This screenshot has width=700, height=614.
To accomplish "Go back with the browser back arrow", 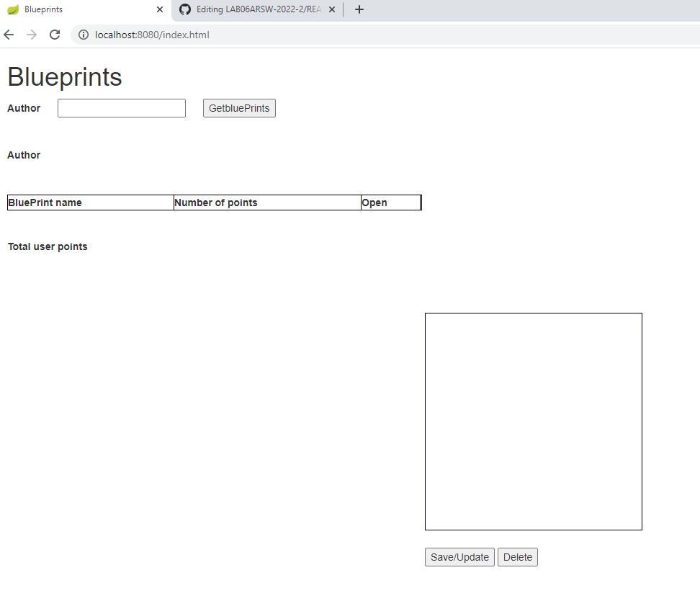I will (9, 35).
